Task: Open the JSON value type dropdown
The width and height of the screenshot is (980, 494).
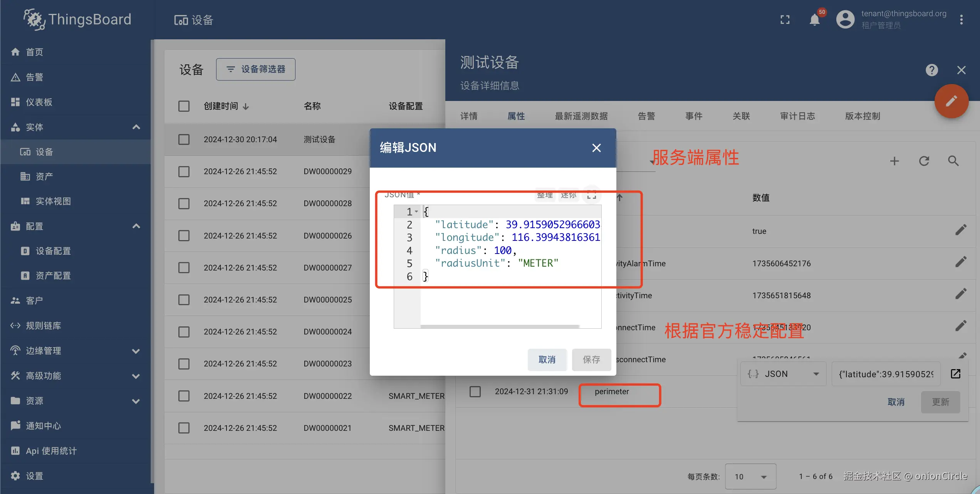Action: click(x=783, y=374)
